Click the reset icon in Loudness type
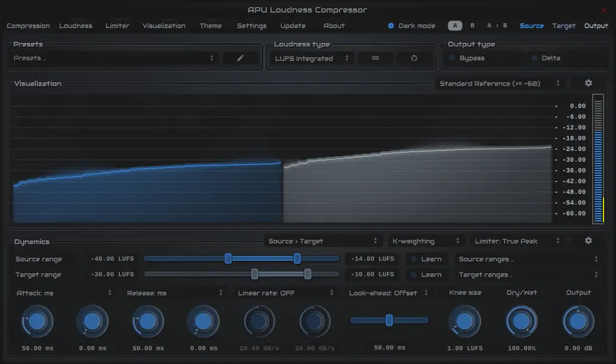This screenshot has height=364, width=616. [414, 58]
